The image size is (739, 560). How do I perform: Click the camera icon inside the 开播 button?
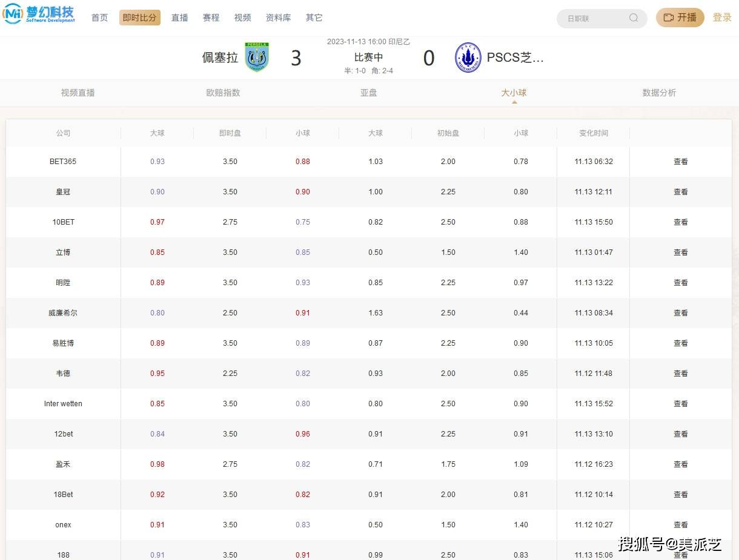669,18
